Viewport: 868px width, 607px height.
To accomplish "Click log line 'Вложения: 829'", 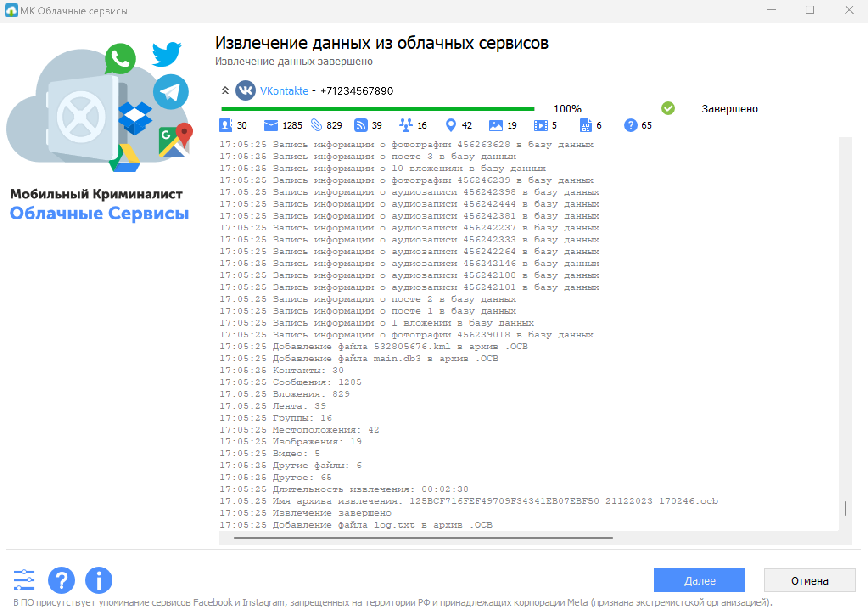I will tap(284, 394).
